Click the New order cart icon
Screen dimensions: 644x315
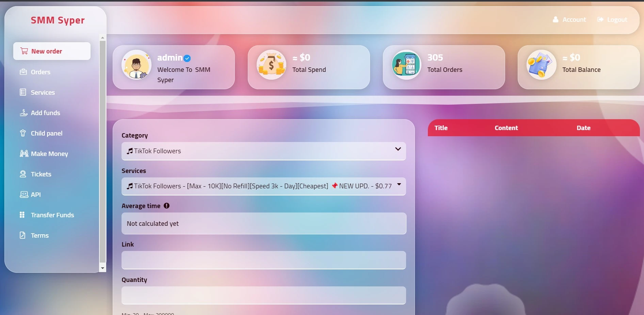pyautogui.click(x=24, y=51)
